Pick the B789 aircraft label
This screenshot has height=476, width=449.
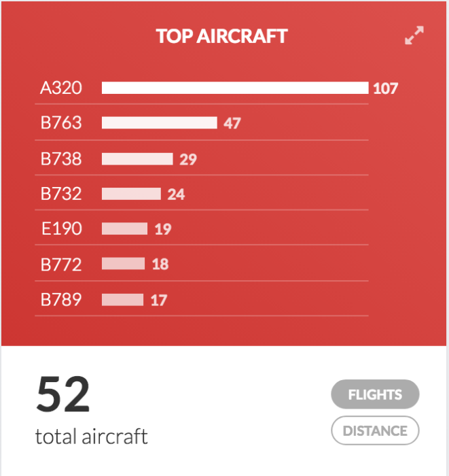(x=61, y=299)
